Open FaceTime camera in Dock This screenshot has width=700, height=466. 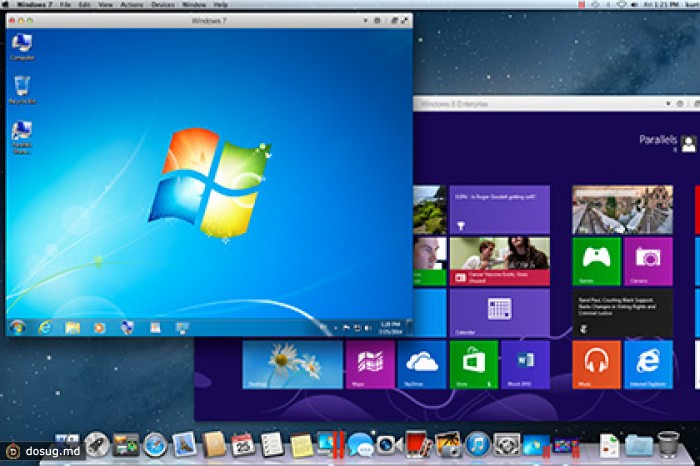coord(389,445)
